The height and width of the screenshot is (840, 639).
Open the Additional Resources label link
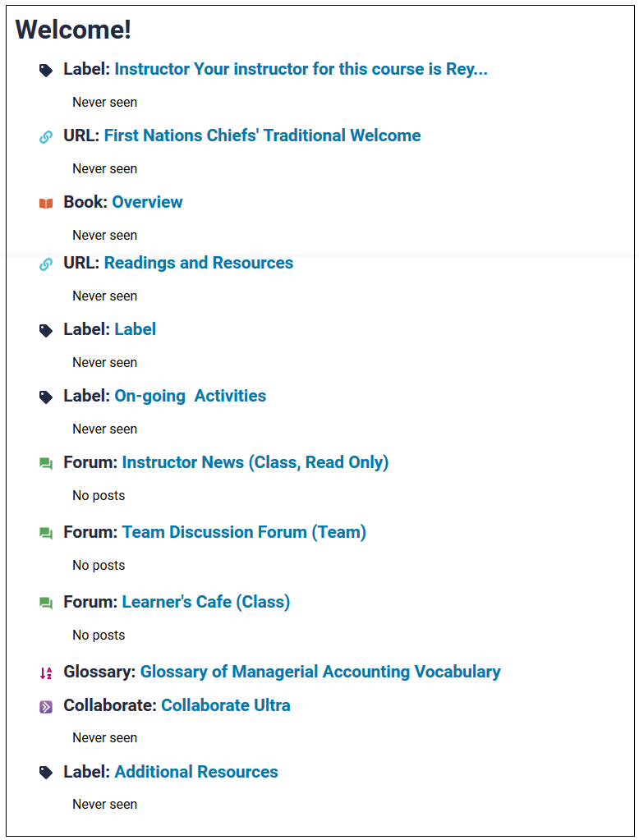pos(196,772)
